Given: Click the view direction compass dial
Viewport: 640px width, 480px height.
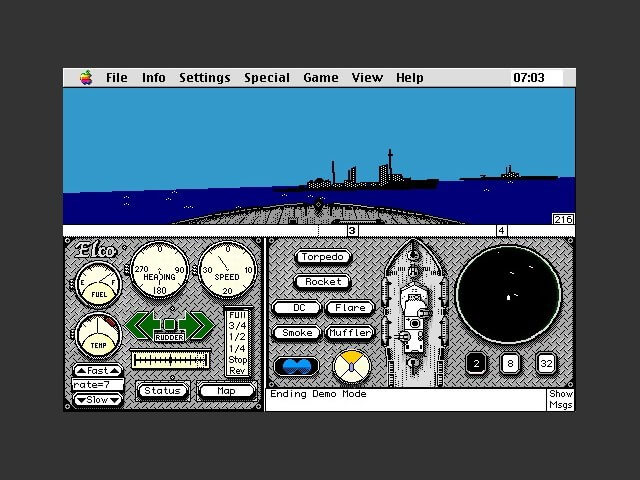Looking at the screenshot, I should coord(351,367).
